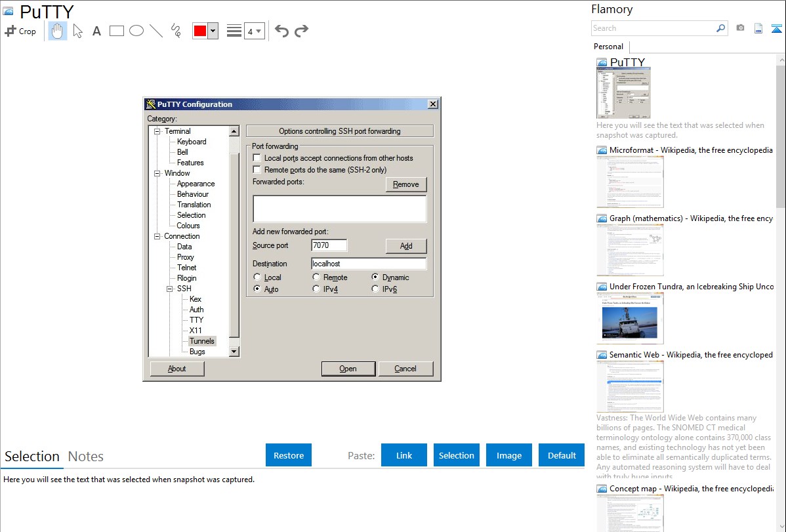This screenshot has width=786, height=532.
Task: Select the straight line tool
Action: [155, 31]
